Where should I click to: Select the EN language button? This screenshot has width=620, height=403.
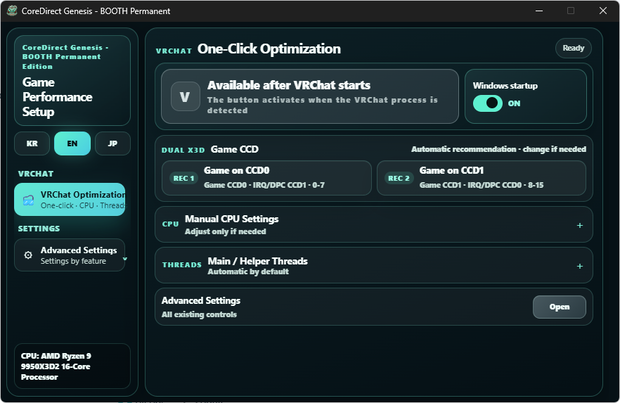72,144
